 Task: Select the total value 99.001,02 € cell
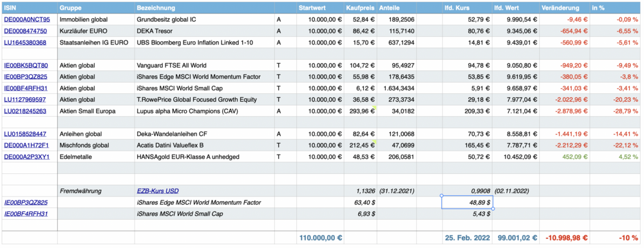coord(515,237)
